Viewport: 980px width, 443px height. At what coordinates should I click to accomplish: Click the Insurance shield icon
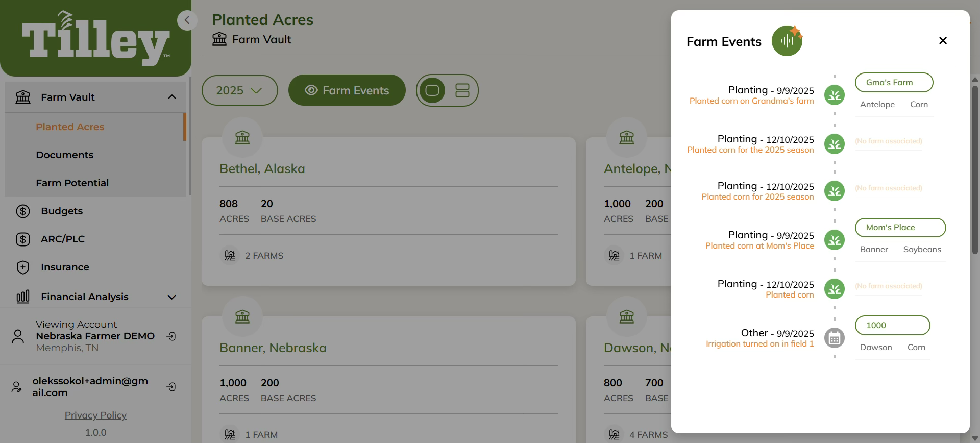[x=23, y=267]
